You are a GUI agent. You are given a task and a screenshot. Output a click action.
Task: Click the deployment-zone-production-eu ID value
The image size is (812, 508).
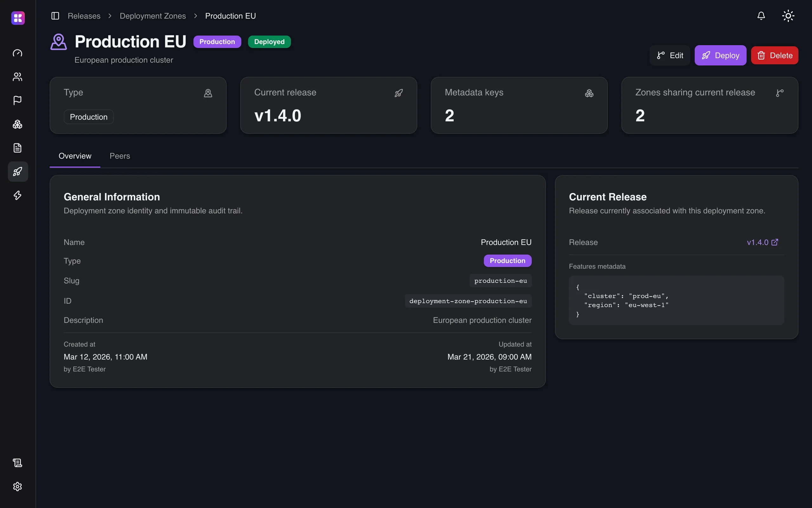click(x=468, y=301)
